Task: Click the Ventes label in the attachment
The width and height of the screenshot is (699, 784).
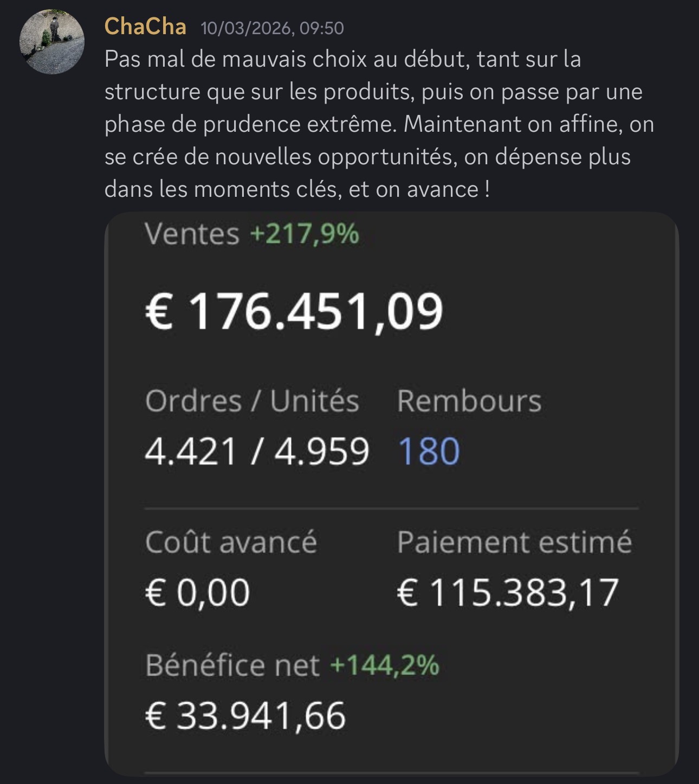Action: [x=192, y=234]
